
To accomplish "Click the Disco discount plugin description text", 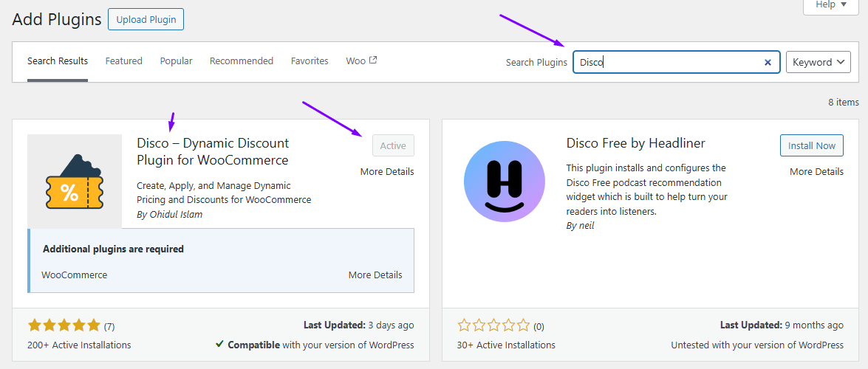I will [224, 193].
